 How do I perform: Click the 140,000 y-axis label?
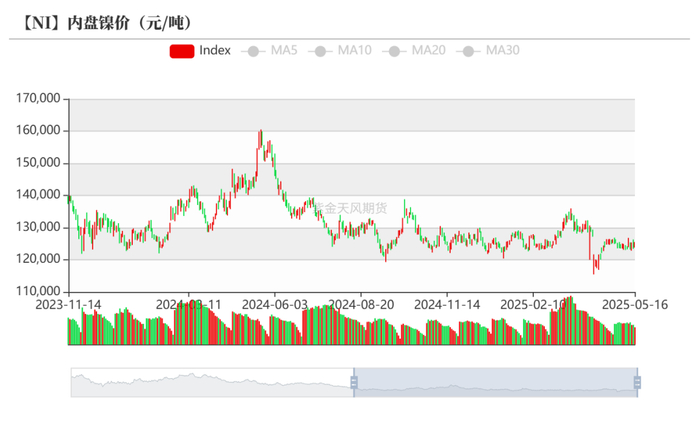38,195
